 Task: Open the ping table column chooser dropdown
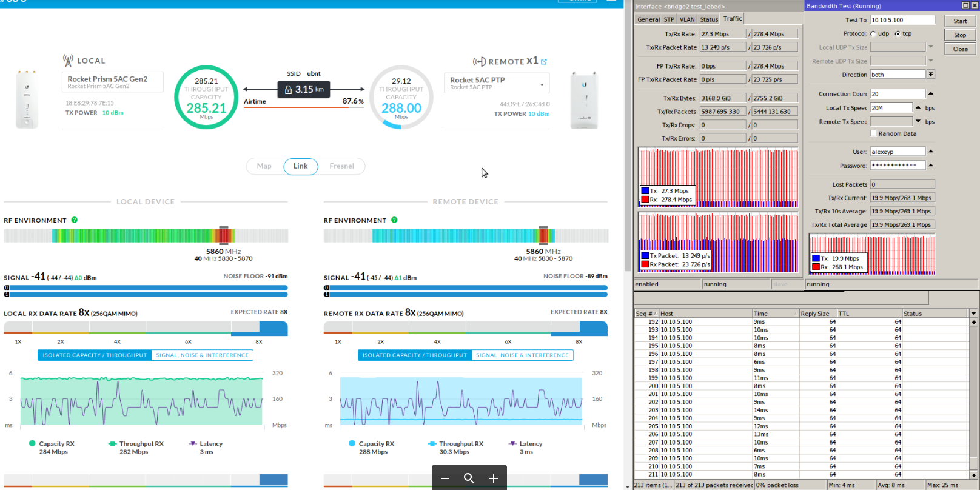(973, 314)
